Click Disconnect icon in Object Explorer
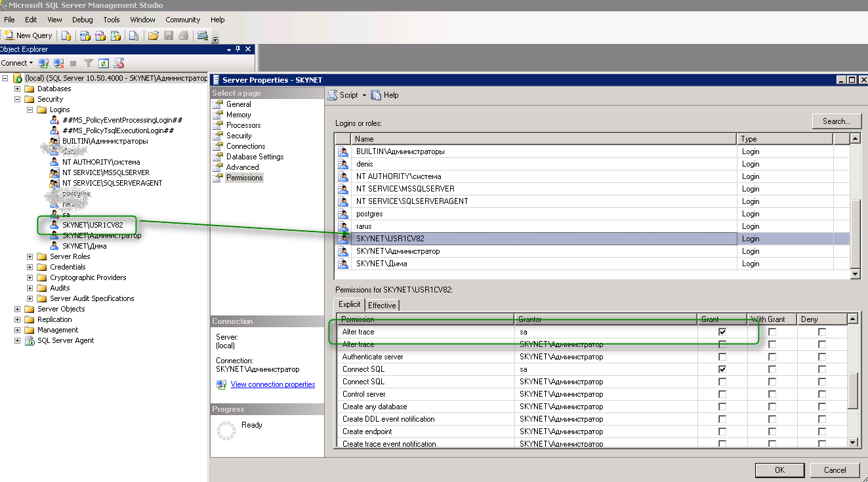 click(x=58, y=63)
